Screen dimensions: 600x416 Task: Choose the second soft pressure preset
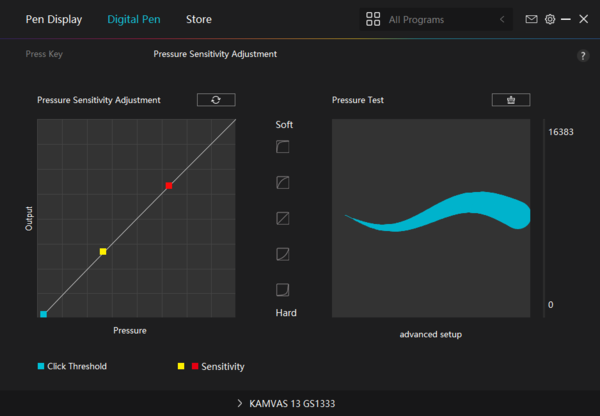click(x=283, y=183)
